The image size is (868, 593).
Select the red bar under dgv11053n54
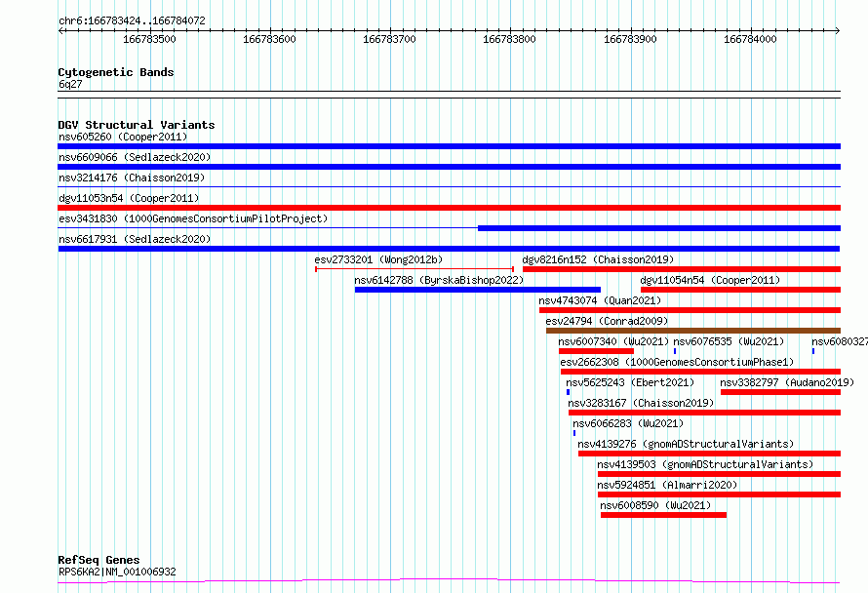449,208
